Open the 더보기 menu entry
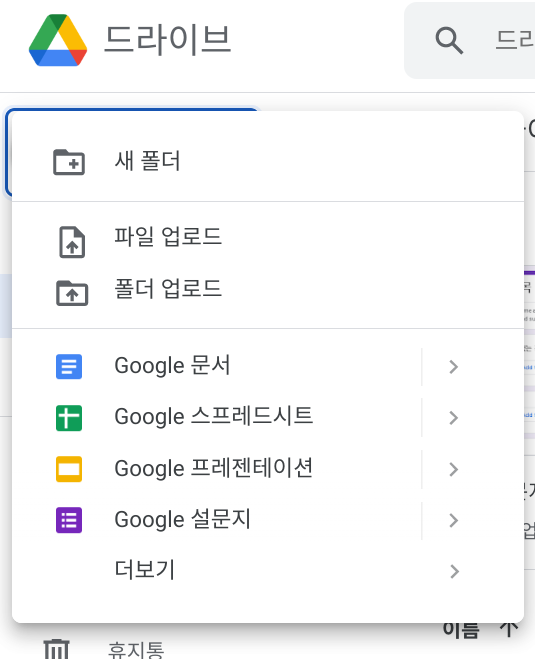 click(x=268, y=570)
